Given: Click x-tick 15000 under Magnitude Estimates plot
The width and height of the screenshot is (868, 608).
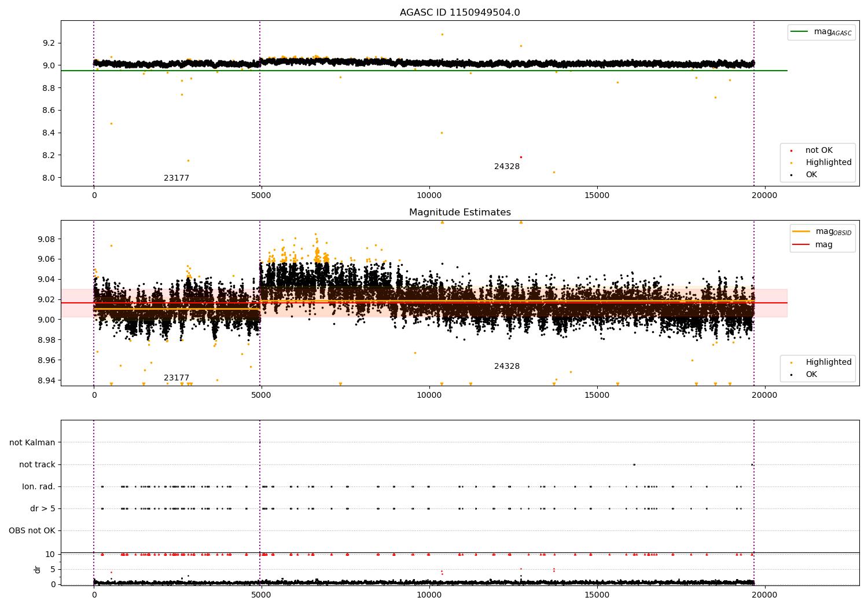Looking at the screenshot, I should point(597,395).
